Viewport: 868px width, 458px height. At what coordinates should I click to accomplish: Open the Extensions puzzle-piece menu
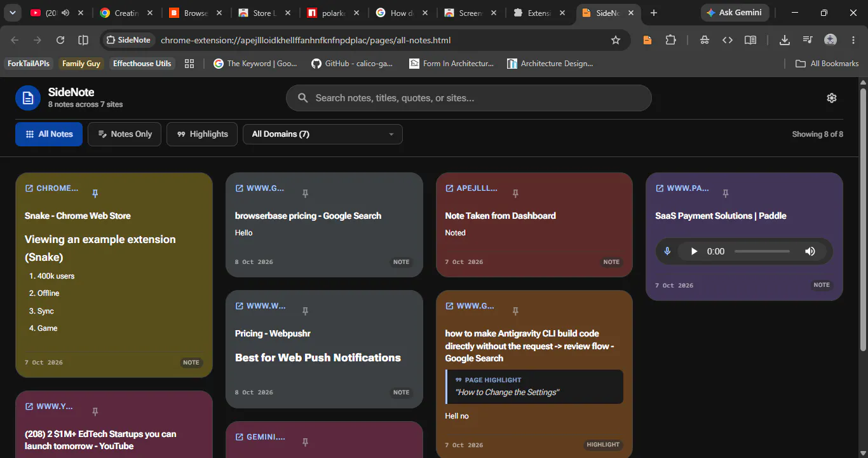670,40
